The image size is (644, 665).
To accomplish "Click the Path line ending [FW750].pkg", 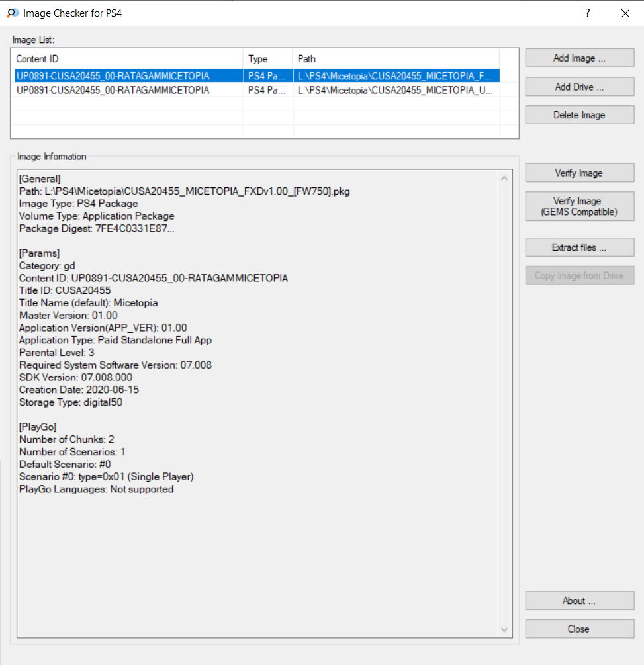I will 185,191.
